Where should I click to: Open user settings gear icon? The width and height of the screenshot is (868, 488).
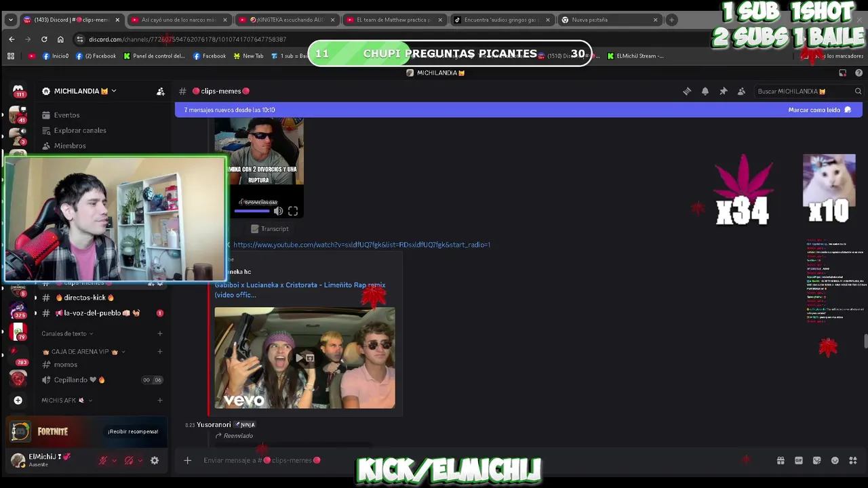[x=155, y=460]
